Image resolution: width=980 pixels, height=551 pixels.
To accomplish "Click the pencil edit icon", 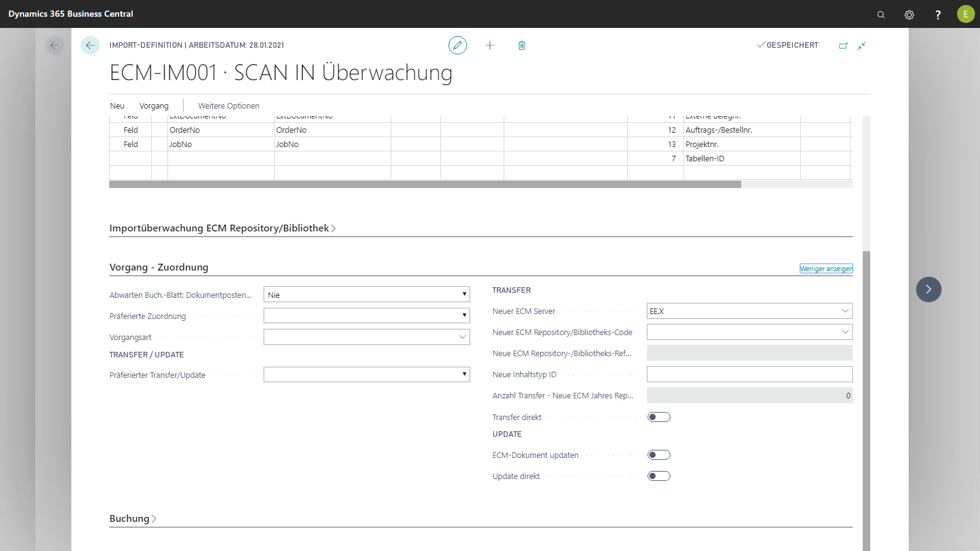I will (458, 45).
